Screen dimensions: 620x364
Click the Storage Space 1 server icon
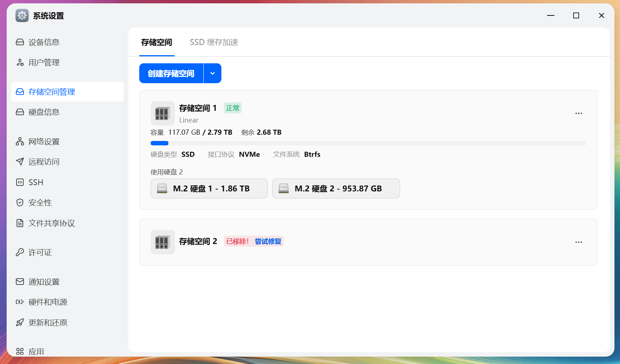coord(162,113)
